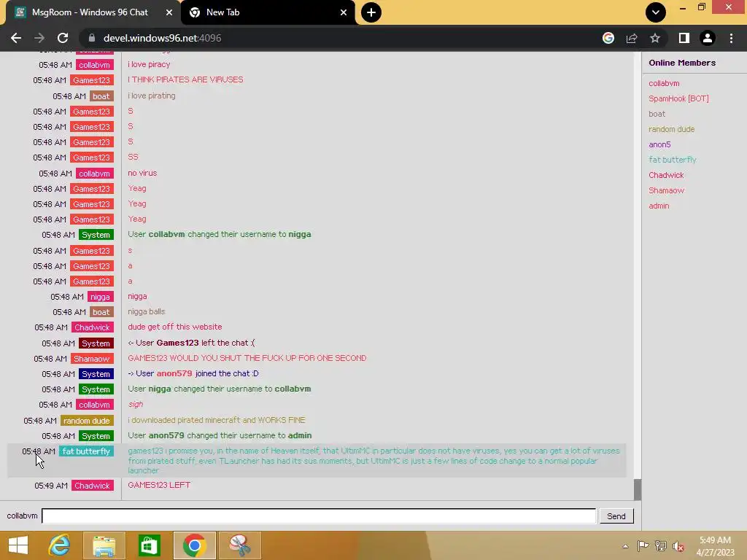Select boat in Online Members list
The width and height of the screenshot is (747, 560).
657,114
